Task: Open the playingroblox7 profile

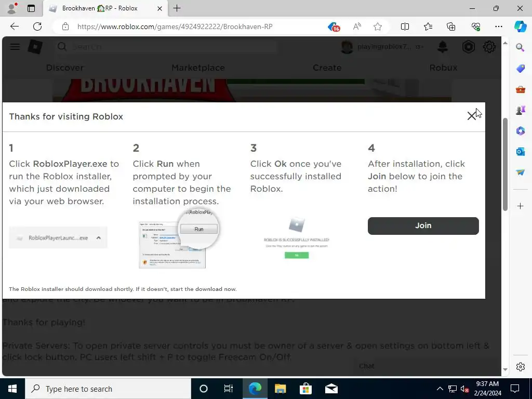Action: point(376,47)
